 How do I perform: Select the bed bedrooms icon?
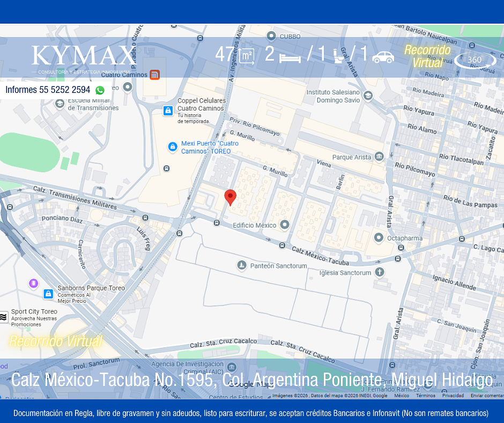tap(290, 59)
